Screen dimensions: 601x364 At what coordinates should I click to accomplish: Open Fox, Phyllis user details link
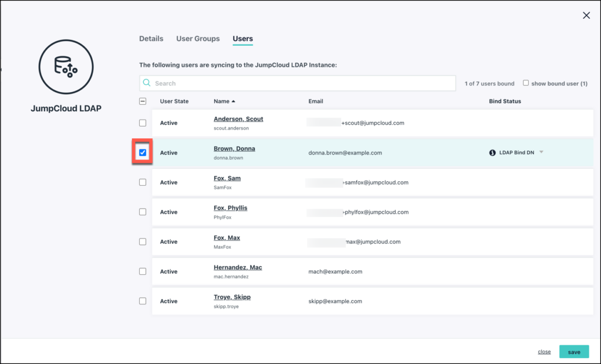pos(231,207)
